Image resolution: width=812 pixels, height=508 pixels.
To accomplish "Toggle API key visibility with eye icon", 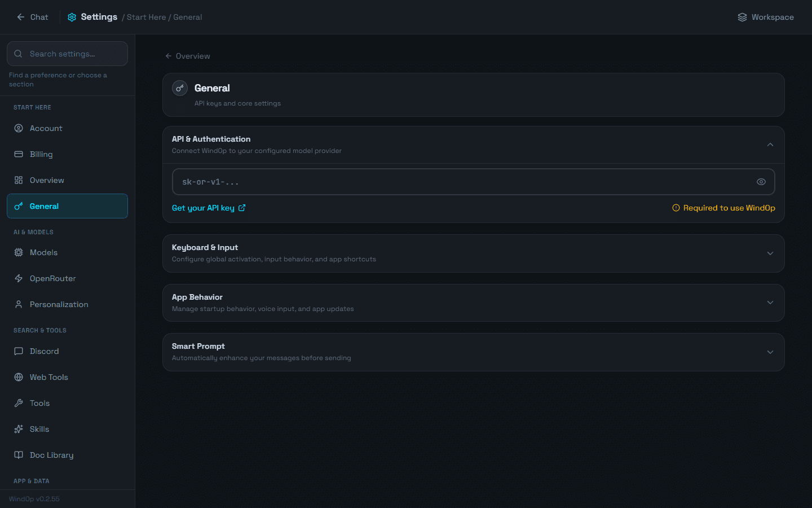I will pos(761,182).
